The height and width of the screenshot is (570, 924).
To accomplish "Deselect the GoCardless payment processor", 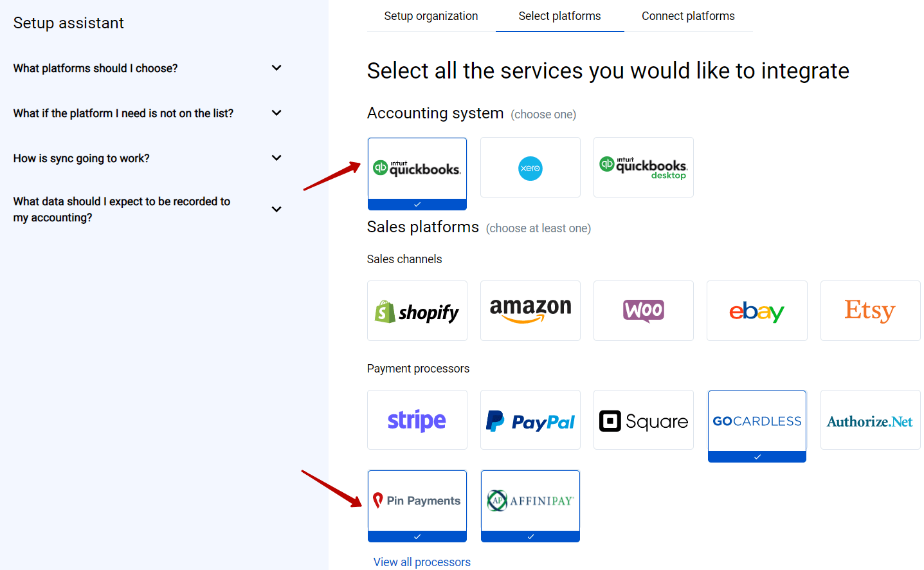I will (x=756, y=419).
